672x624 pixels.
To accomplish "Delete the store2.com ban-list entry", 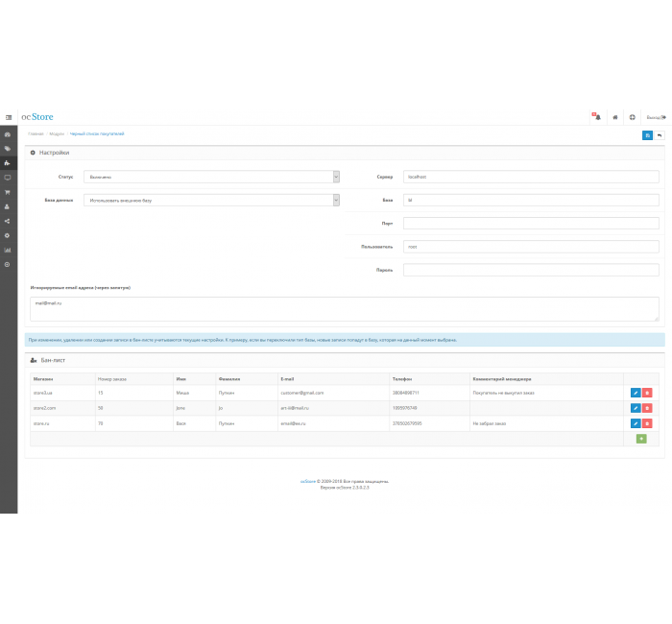I will (647, 408).
